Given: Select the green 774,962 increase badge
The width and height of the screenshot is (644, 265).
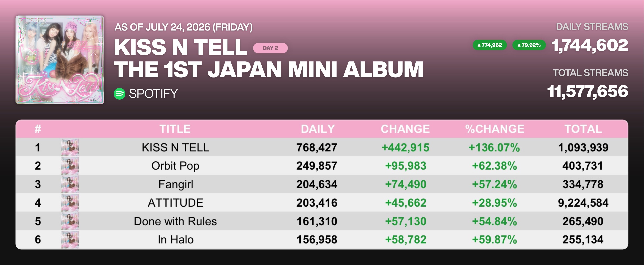Looking at the screenshot, I should pyautogui.click(x=489, y=45).
